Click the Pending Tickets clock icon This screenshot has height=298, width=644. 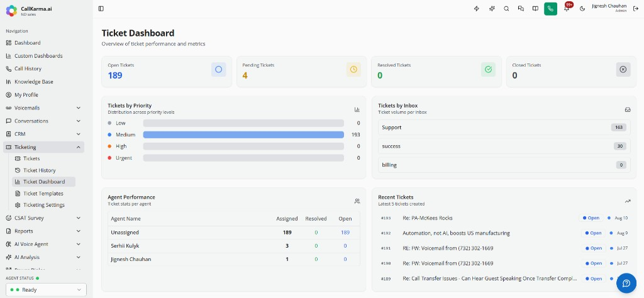click(x=353, y=69)
